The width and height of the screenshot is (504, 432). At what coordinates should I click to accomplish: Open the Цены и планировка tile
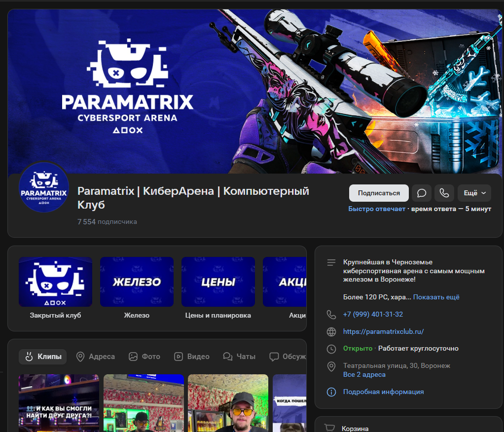coord(218,288)
